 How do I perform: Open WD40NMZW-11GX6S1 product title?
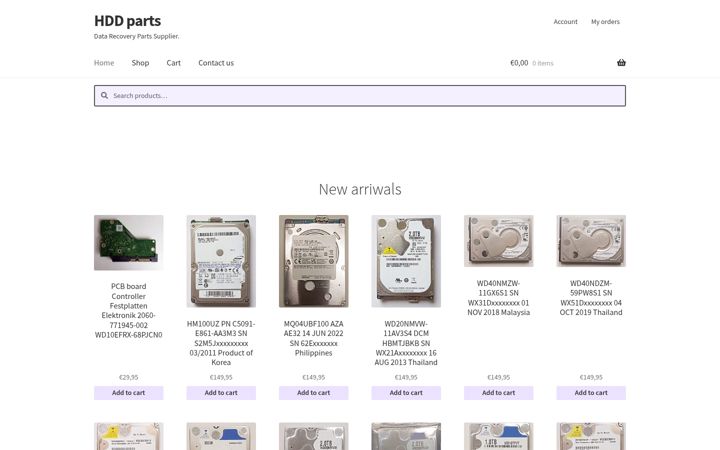click(x=499, y=298)
